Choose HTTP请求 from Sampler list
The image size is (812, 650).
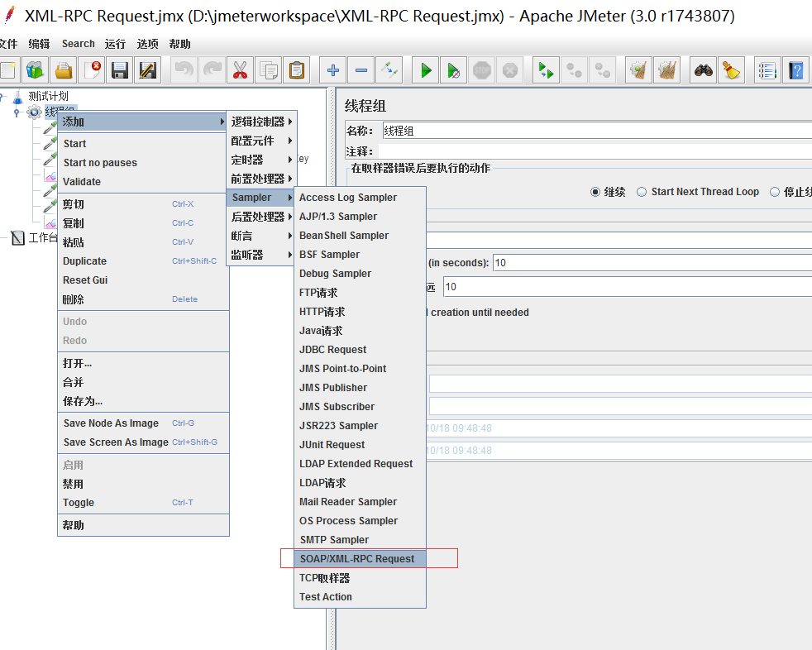tap(360, 312)
